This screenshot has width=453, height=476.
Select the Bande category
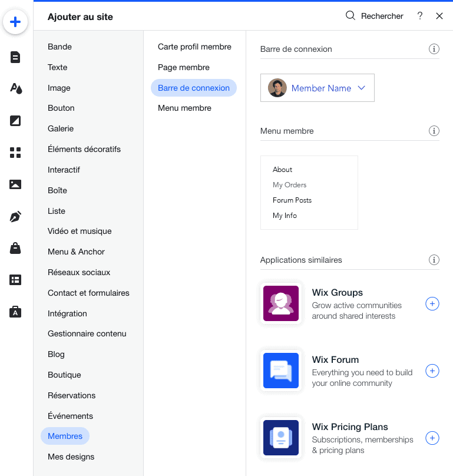coord(60,47)
